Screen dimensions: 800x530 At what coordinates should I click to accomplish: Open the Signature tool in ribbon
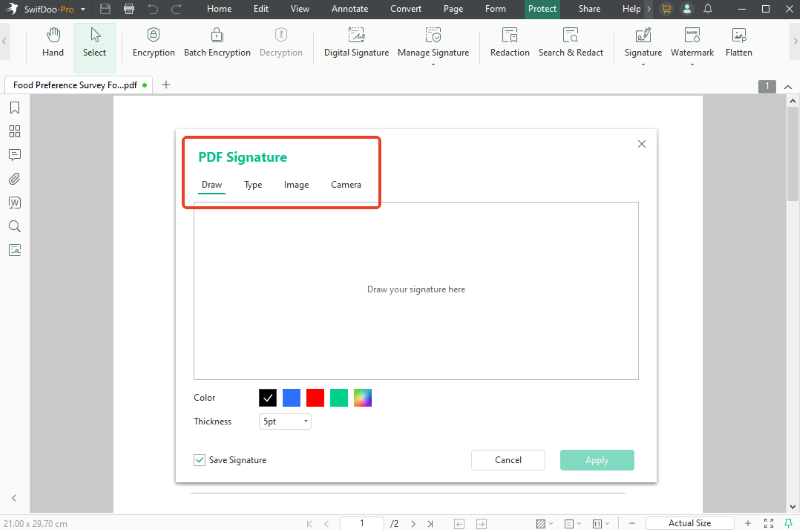643,44
